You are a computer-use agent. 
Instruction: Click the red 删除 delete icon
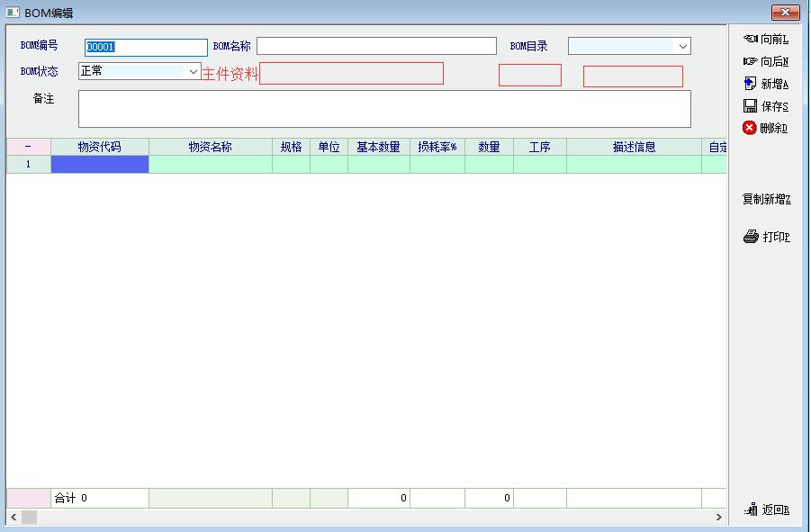[x=749, y=128]
